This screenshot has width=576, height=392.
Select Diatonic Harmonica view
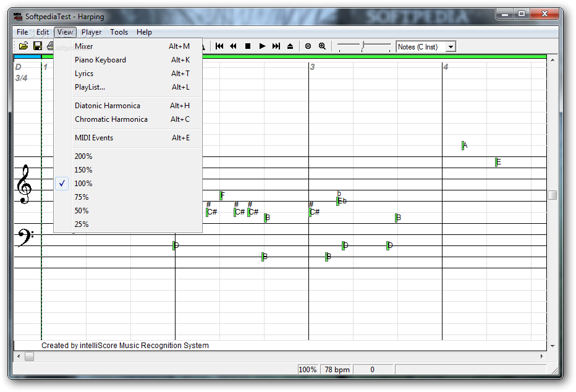click(x=128, y=106)
